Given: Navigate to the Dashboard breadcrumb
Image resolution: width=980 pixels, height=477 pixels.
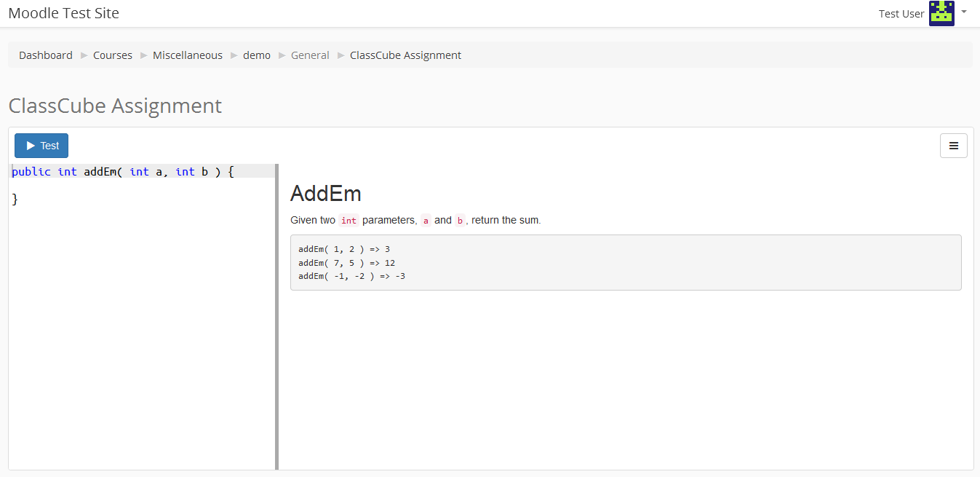Looking at the screenshot, I should (45, 55).
